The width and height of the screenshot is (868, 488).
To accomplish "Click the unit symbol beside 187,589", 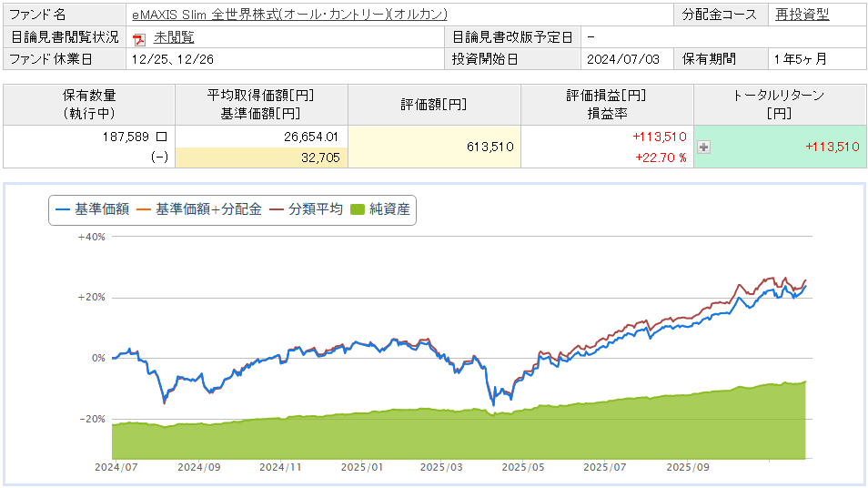I will click(162, 136).
